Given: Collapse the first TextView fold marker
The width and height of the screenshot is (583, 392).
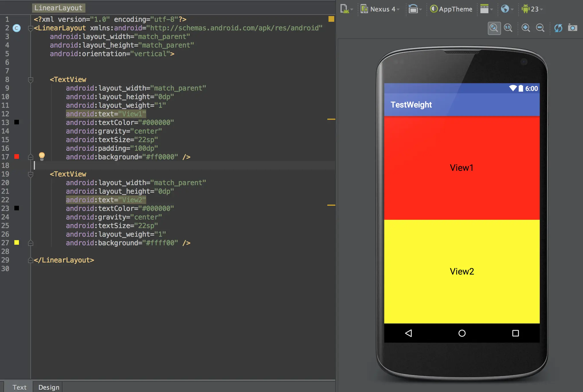Looking at the screenshot, I should [31, 80].
